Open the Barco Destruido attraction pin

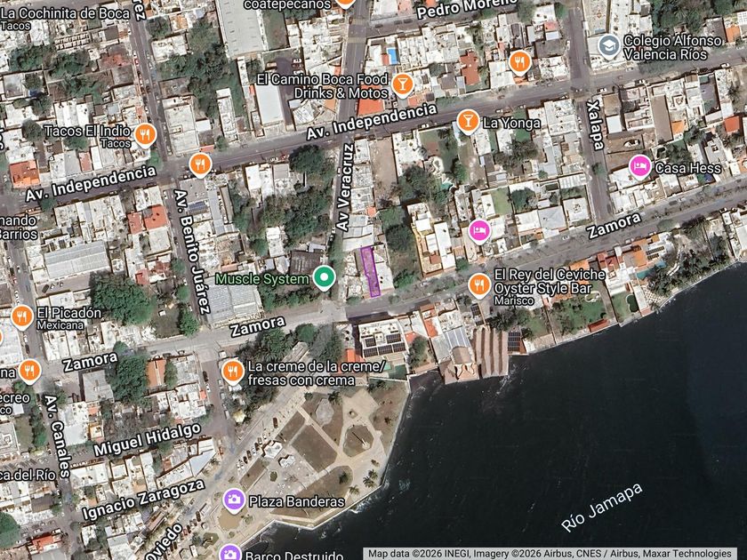(x=230, y=553)
